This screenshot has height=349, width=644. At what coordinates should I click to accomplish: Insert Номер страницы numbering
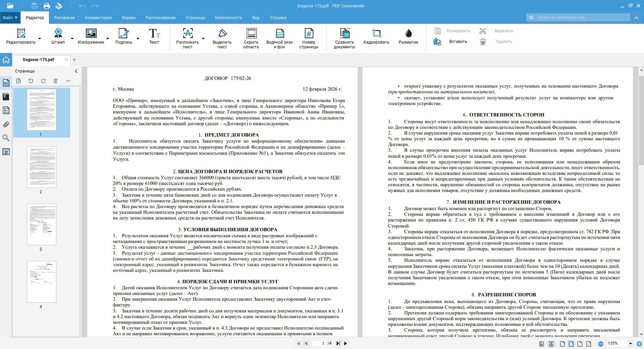[308, 38]
